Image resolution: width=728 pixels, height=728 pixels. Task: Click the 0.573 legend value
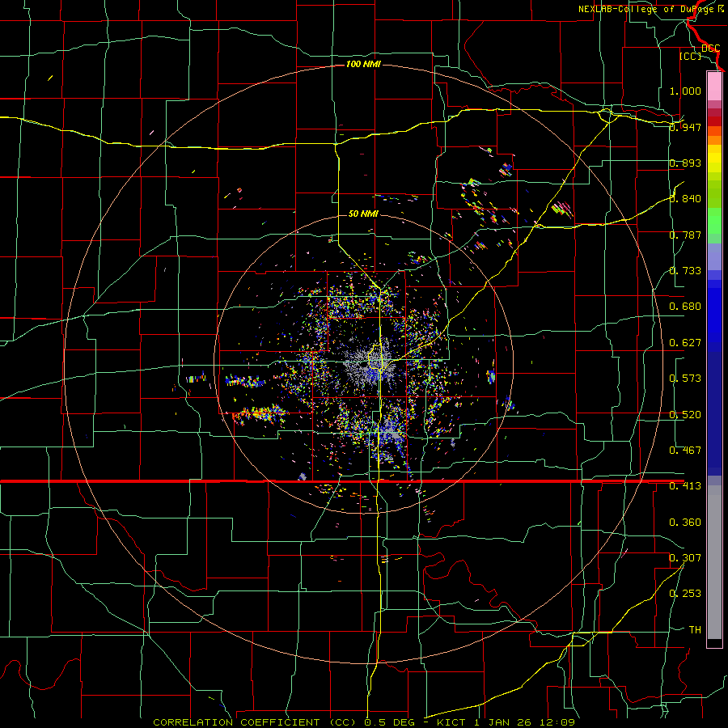(x=685, y=379)
